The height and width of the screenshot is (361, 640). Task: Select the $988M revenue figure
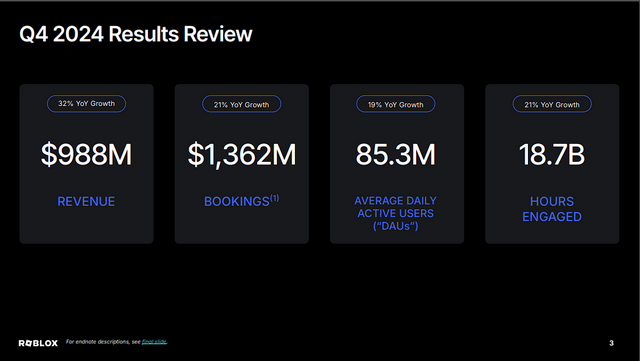(x=87, y=154)
